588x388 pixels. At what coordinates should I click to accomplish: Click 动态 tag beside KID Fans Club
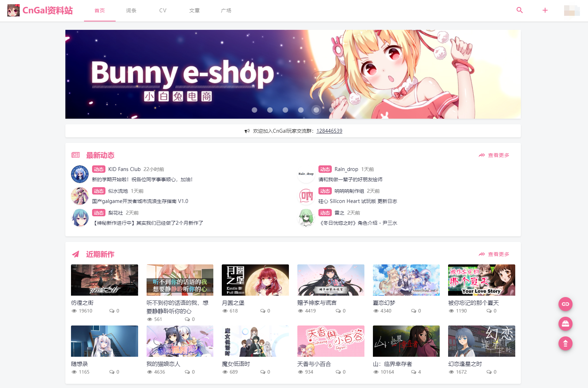[x=99, y=169]
